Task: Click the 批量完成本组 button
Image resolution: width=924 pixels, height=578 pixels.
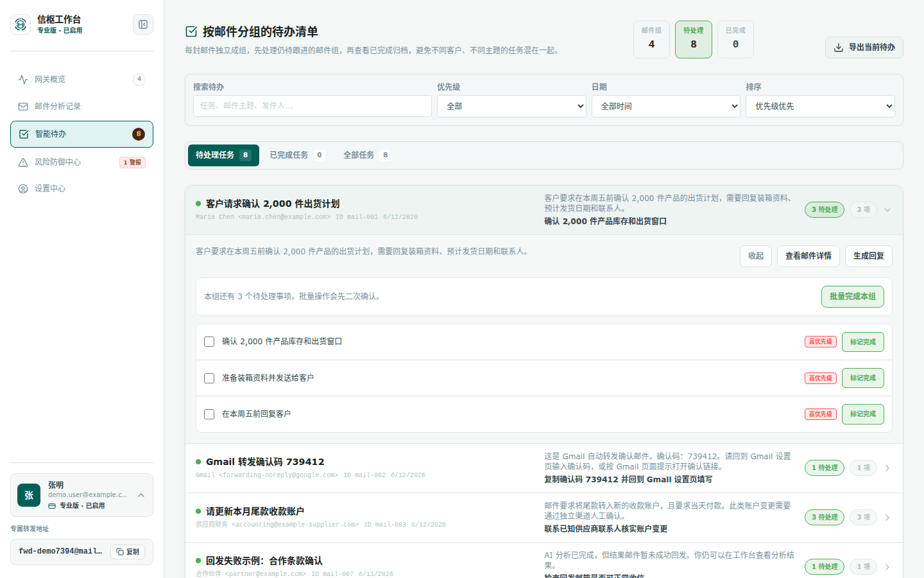Action: 853,297
